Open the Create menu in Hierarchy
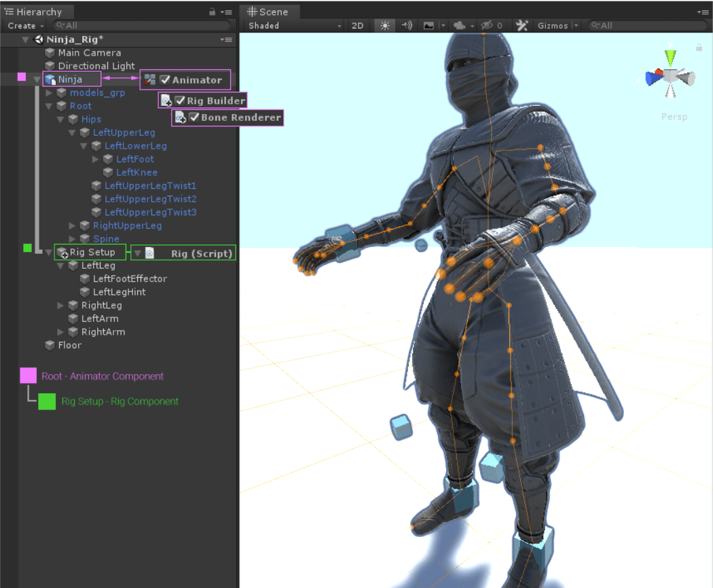This screenshot has width=713, height=588. tap(23, 25)
